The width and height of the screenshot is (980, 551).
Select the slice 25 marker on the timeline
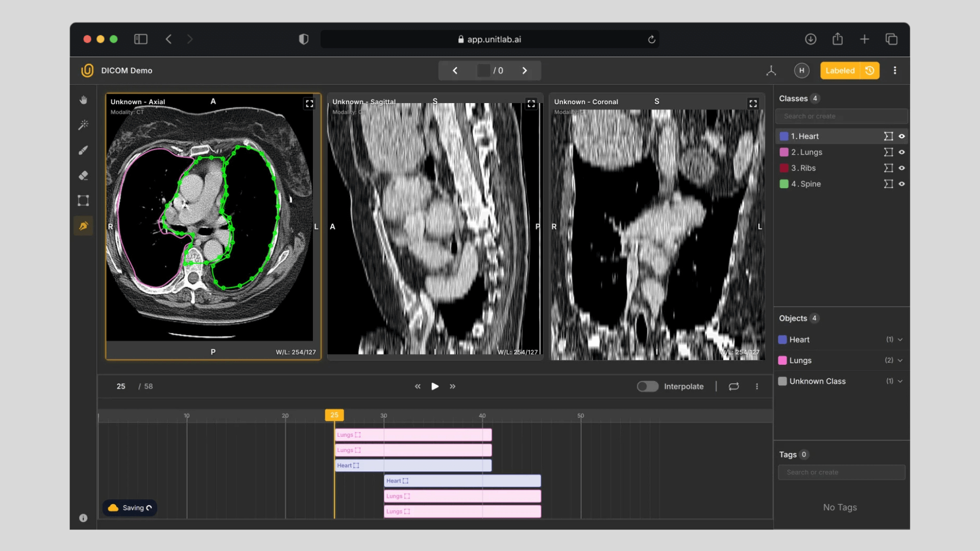point(334,415)
